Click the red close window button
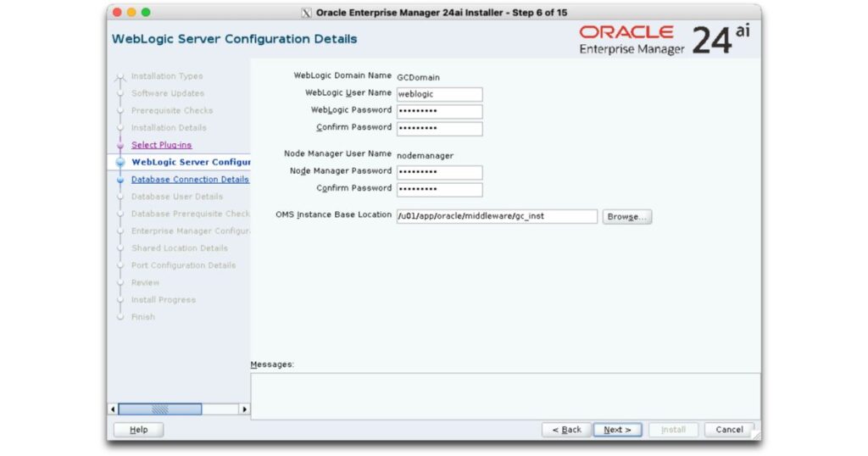 tap(117, 12)
